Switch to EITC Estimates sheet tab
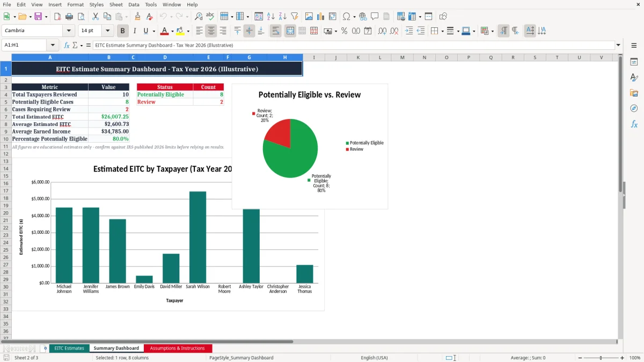The width and height of the screenshot is (644, 362). coord(69,348)
